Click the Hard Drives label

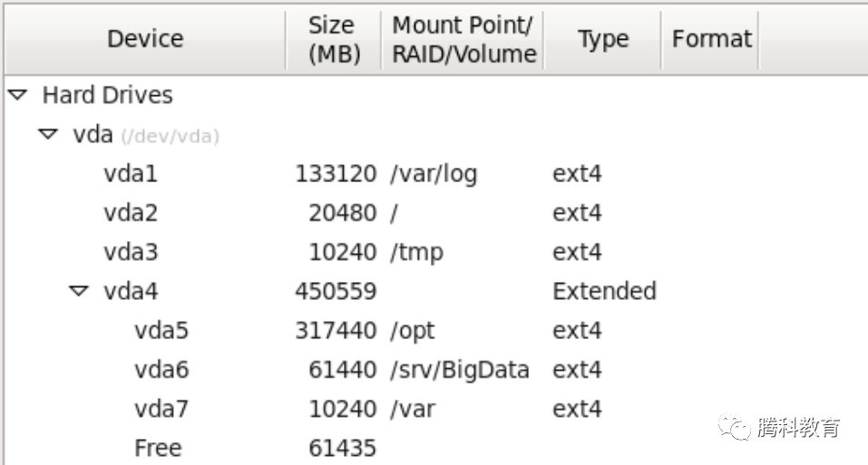107,95
